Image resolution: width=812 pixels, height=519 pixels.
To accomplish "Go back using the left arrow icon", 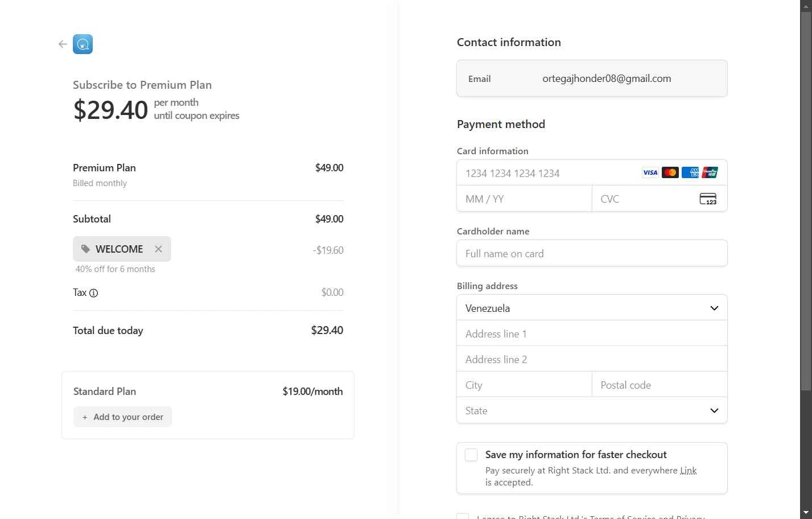I will (x=63, y=44).
